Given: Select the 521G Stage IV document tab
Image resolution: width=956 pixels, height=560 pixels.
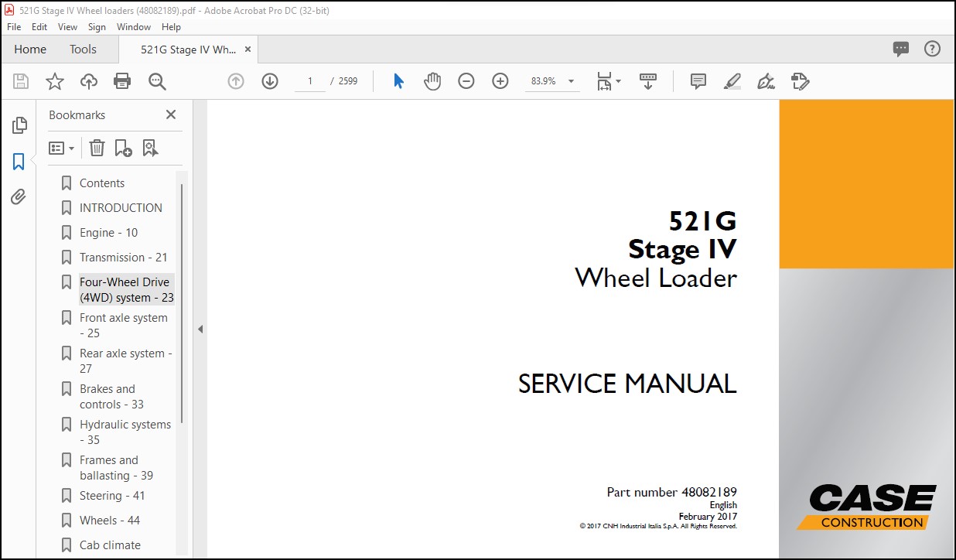Looking at the screenshot, I should pyautogui.click(x=188, y=50).
